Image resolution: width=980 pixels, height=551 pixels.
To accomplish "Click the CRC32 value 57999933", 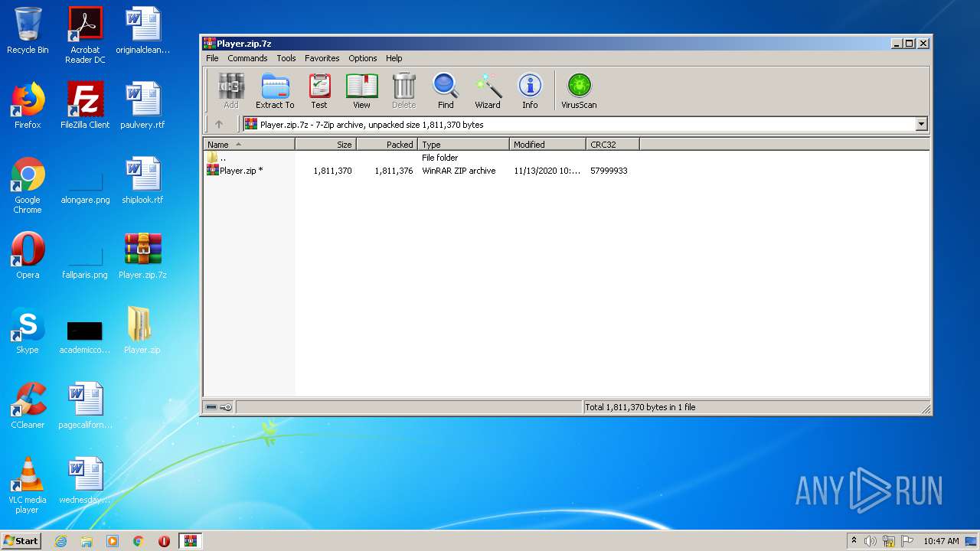I will pos(609,171).
